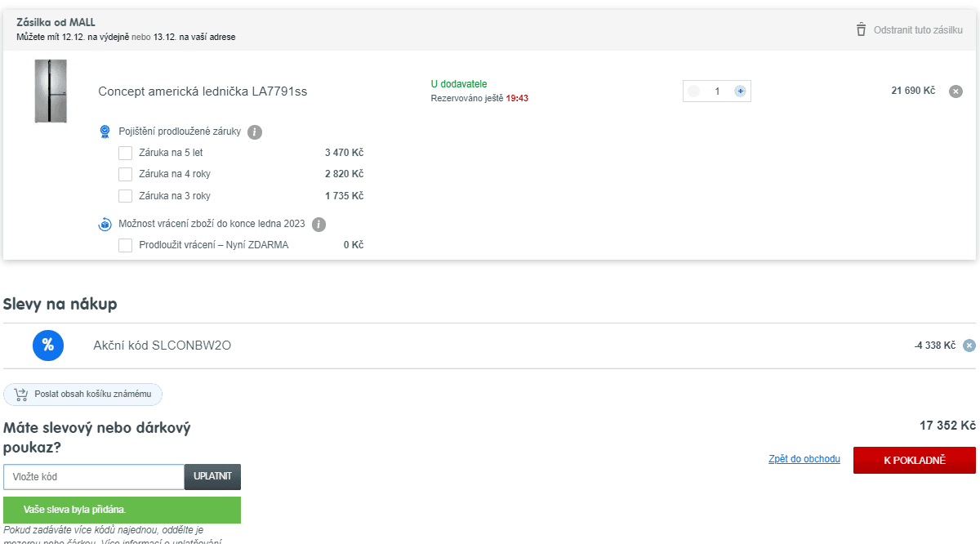The image size is (980, 544).
Task: Check the Záruka na 3 roky checkbox
Action: click(x=125, y=196)
